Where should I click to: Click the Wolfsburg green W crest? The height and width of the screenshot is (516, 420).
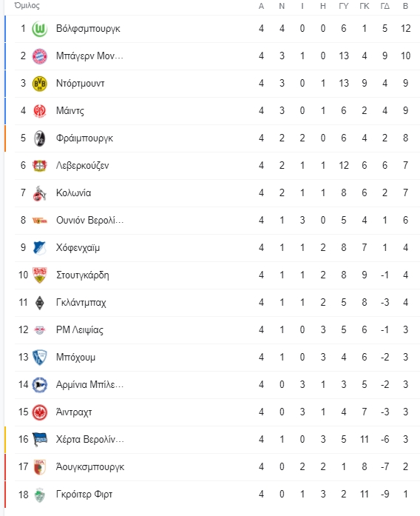[x=39, y=29]
